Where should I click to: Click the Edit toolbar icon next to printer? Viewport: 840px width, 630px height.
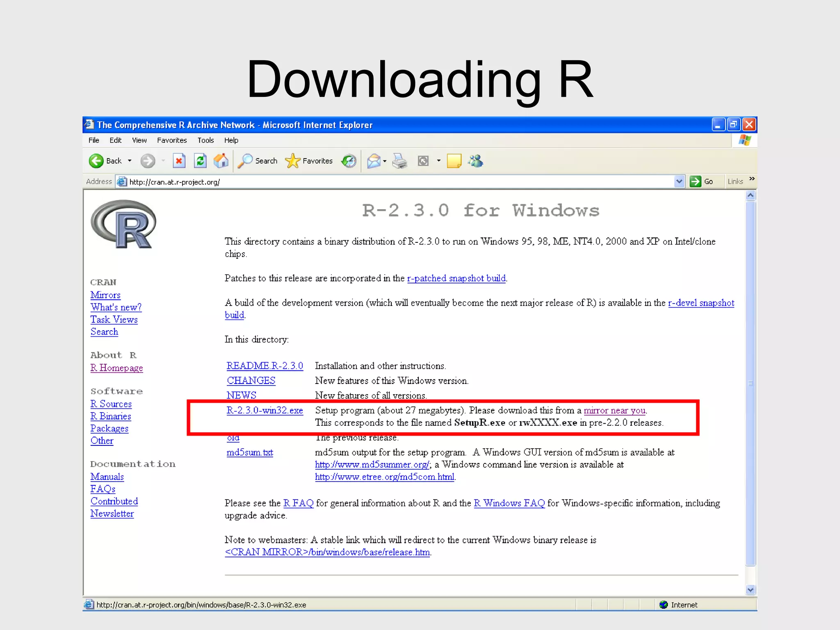click(x=423, y=161)
